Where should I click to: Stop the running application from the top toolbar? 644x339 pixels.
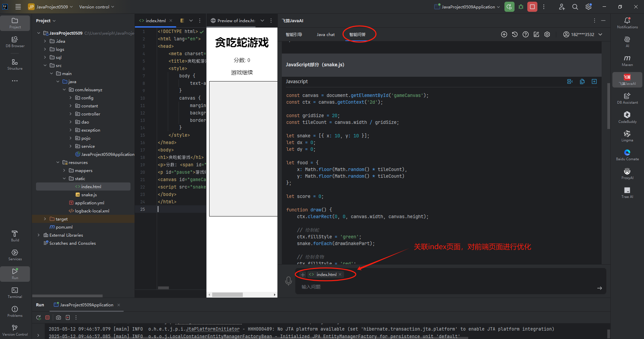pyautogui.click(x=532, y=7)
